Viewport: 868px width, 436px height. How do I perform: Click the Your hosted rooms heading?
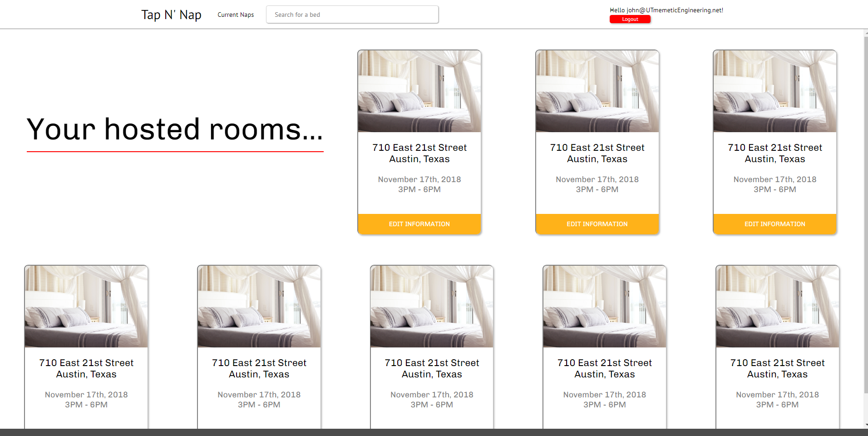[x=175, y=129]
